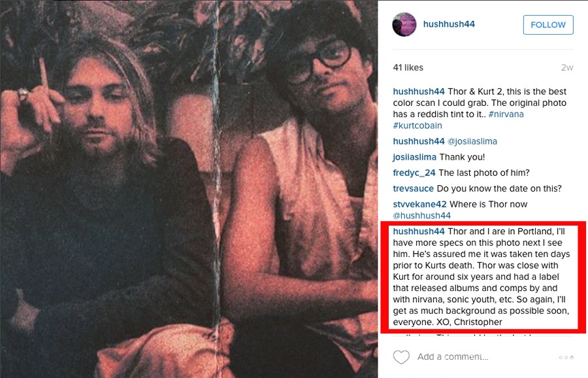Open hushhush44 profile avatar picture
Viewport: 588px width, 378px height.
(x=404, y=24)
